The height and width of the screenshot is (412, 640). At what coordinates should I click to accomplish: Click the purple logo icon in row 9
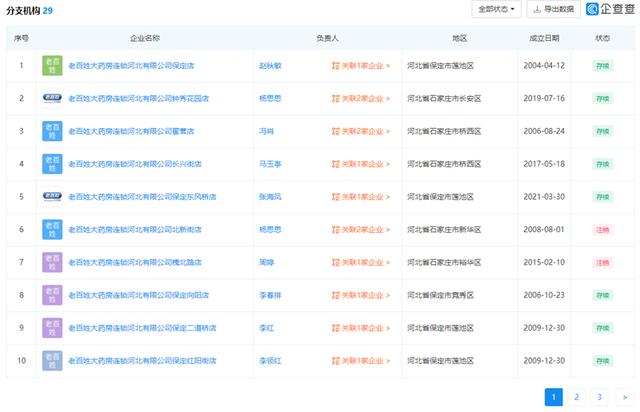coord(52,328)
